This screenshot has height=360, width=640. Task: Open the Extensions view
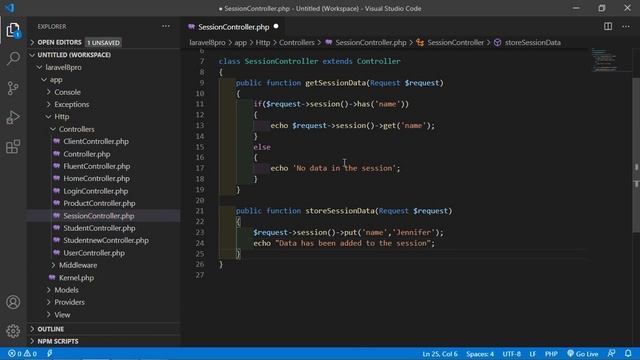13,147
